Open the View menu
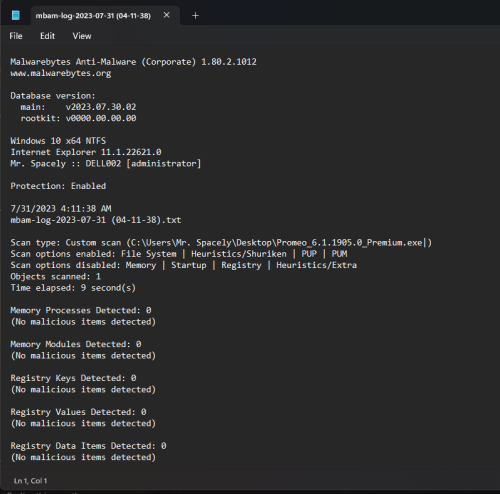The height and width of the screenshot is (494, 500). (82, 36)
